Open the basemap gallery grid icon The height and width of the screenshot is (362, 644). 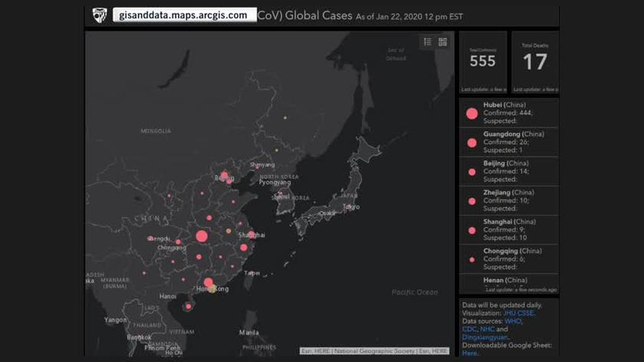click(x=442, y=42)
